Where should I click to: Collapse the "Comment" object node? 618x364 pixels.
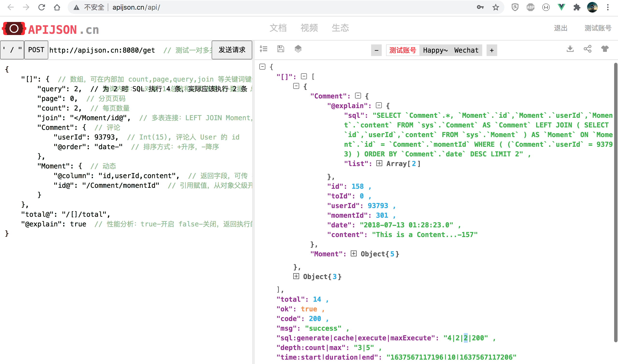pos(358,96)
